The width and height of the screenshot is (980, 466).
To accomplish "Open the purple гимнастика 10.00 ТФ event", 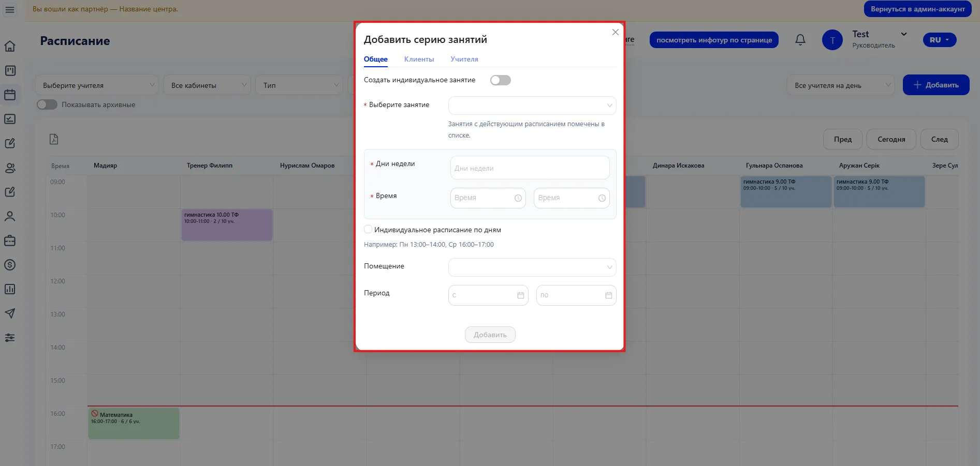I will (x=227, y=224).
